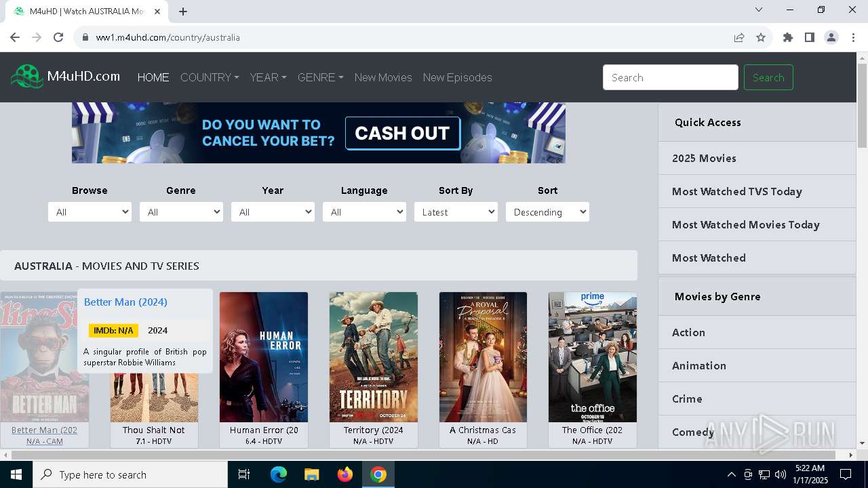Open The Office show poster
Viewport: 868px width, 488px height.
pyautogui.click(x=593, y=357)
